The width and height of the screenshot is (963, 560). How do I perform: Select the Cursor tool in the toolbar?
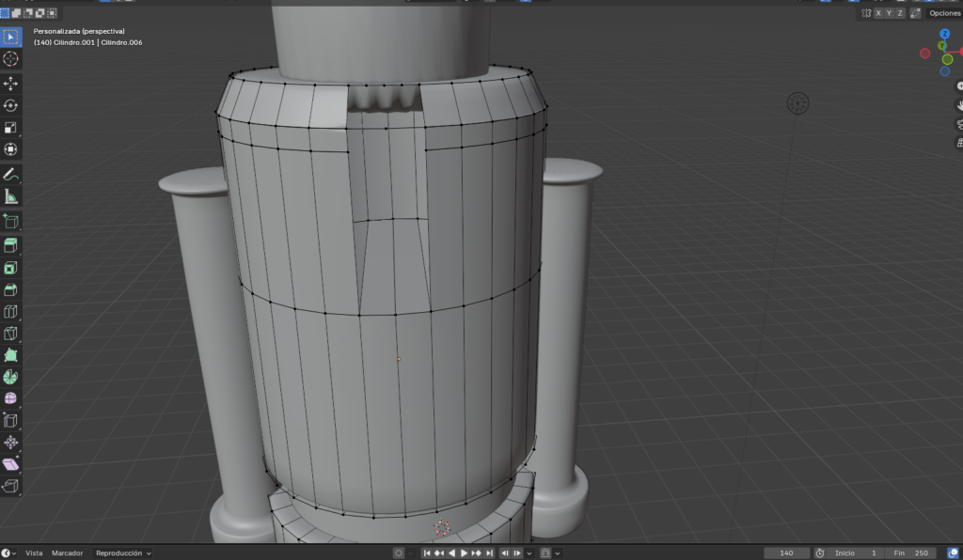tap(11, 59)
